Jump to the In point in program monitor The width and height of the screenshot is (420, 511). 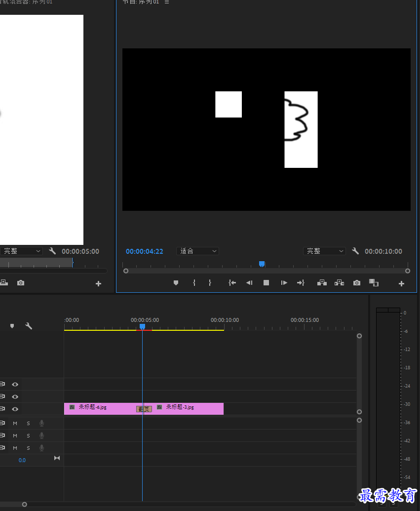coord(232,283)
